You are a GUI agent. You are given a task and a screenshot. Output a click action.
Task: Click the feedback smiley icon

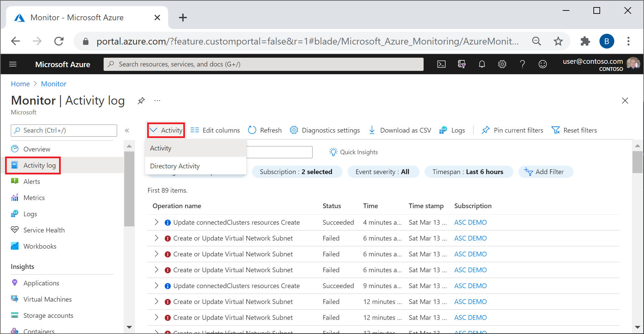point(542,64)
